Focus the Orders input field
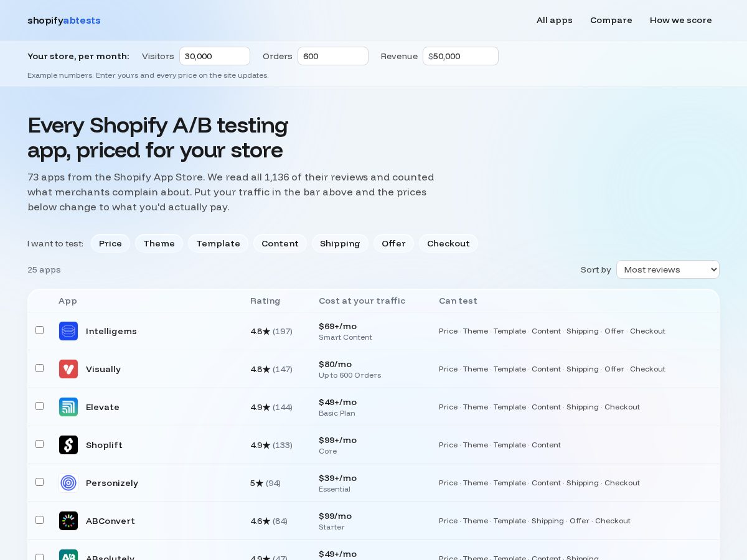 (x=333, y=56)
